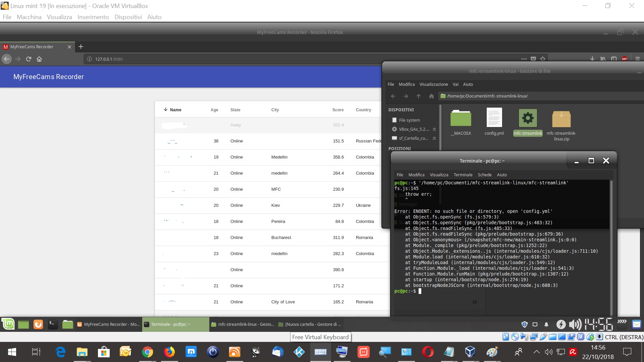The height and width of the screenshot is (362, 644).
Task: Open VirtualBox Macchina menu
Action: click(x=29, y=17)
